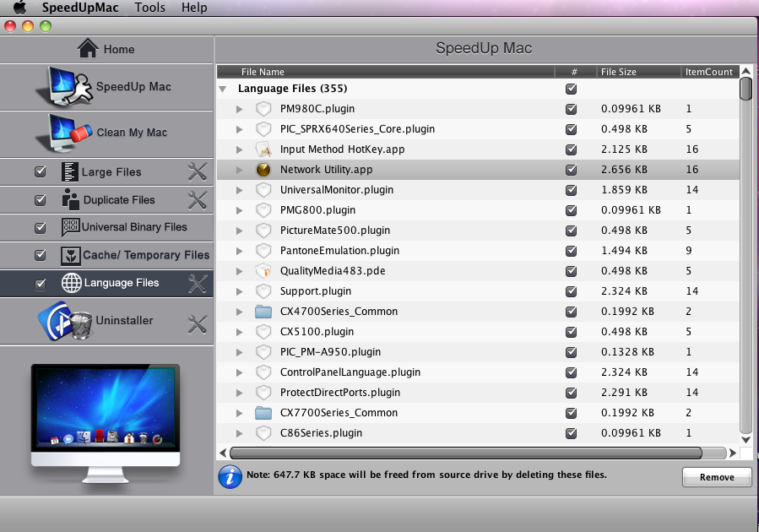The image size is (759, 532).
Task: Click the CX7700Series_Common folder icon
Action: 263,412
